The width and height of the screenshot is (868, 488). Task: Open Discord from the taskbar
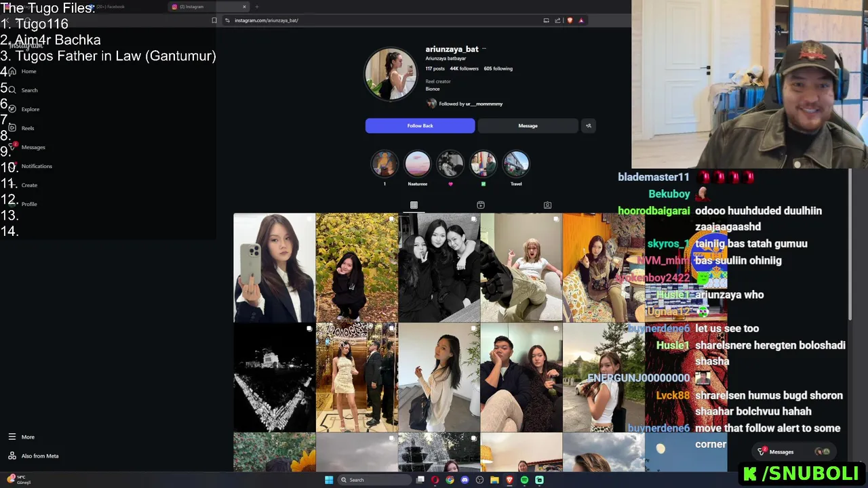[465, 480]
